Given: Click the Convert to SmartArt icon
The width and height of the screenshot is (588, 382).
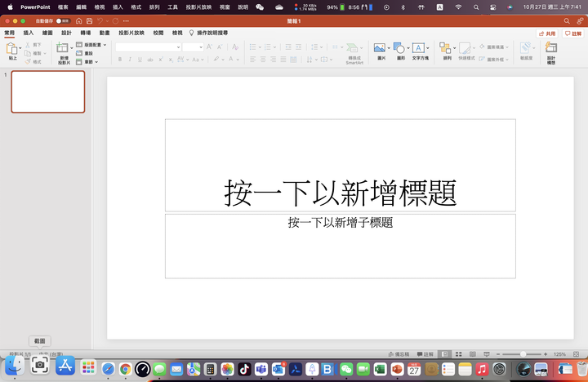Looking at the screenshot, I should [x=352, y=48].
